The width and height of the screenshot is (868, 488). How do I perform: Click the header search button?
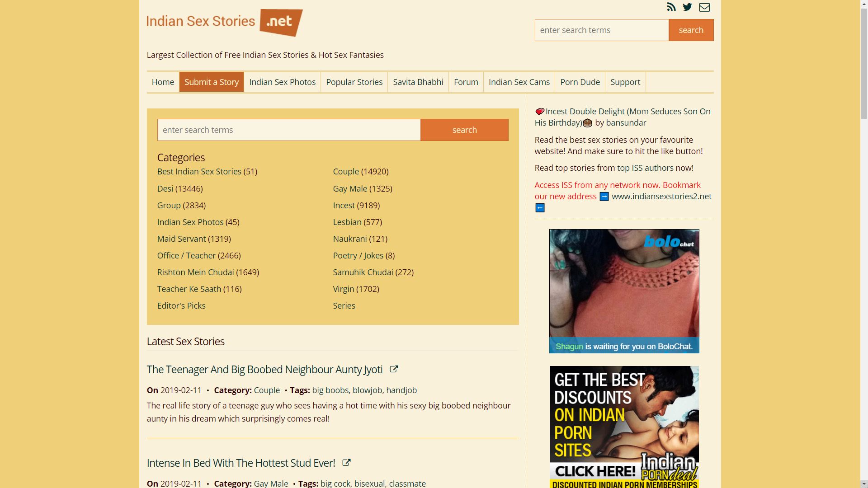point(691,30)
